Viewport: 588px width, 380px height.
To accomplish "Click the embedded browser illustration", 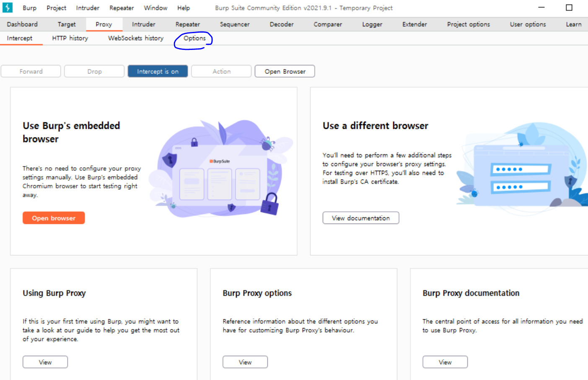I will tap(221, 169).
